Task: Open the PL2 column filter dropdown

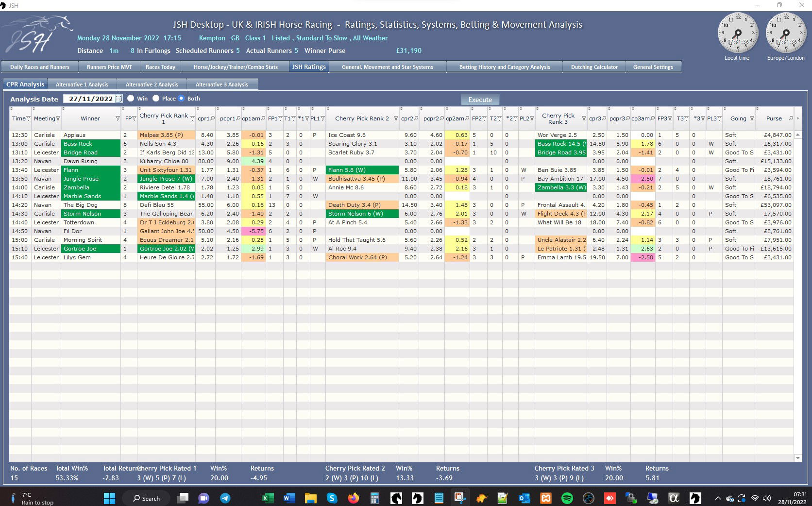Action: (x=532, y=118)
